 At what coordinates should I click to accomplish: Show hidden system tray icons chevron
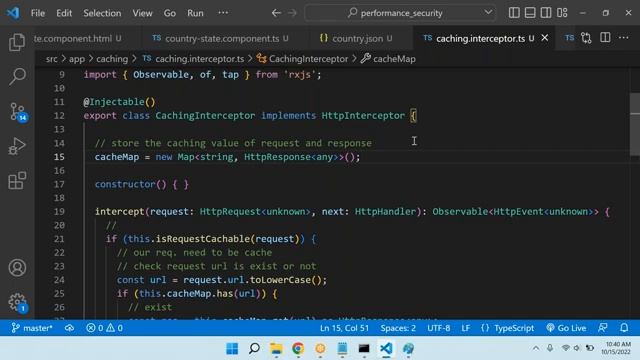tap(536, 348)
